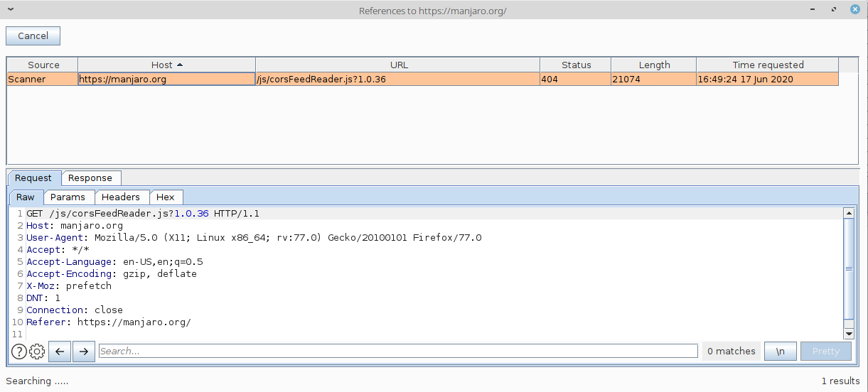Go to previous search match arrow
Screen dimensions: 868x392
pos(60,351)
